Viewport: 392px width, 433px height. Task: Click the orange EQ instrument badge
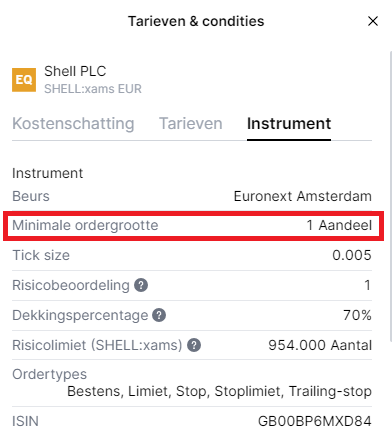tap(24, 80)
